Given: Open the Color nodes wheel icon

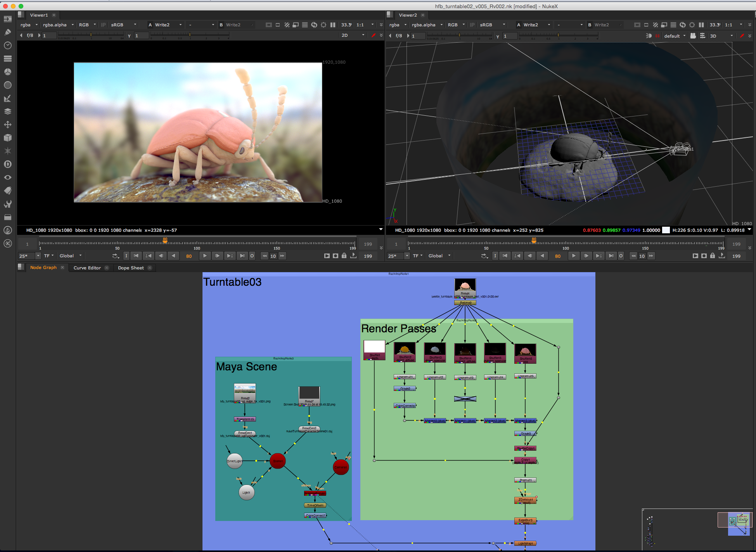Looking at the screenshot, I should 8,72.
